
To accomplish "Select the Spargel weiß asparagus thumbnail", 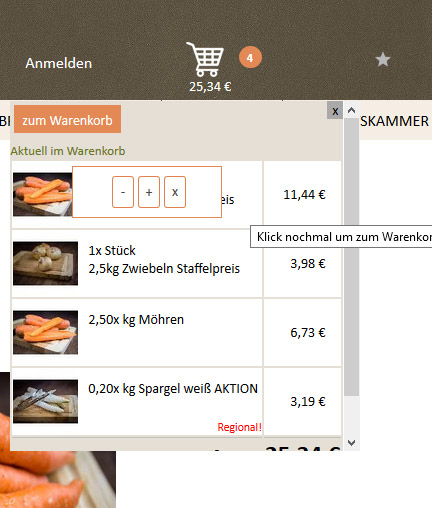I will pyautogui.click(x=46, y=401).
